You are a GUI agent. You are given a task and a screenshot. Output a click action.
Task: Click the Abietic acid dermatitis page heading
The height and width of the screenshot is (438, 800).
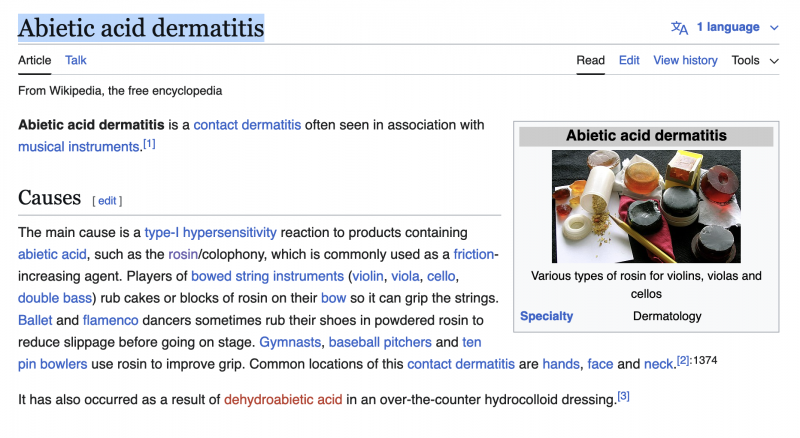pyautogui.click(x=141, y=27)
